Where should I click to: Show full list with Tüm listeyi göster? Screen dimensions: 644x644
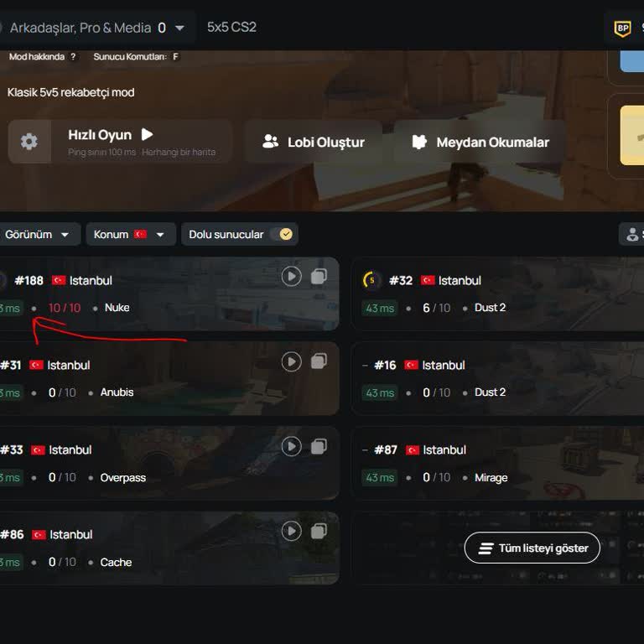[x=532, y=548]
